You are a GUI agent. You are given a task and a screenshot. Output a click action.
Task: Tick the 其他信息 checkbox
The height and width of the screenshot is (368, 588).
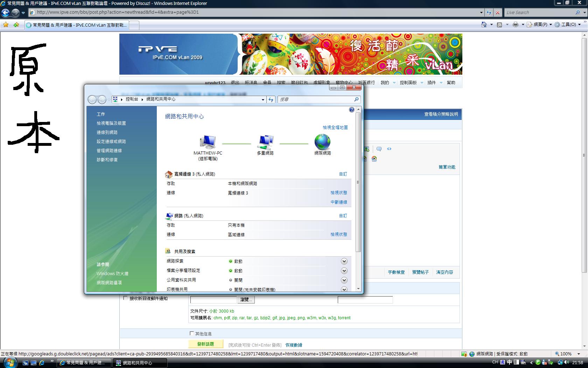(191, 333)
